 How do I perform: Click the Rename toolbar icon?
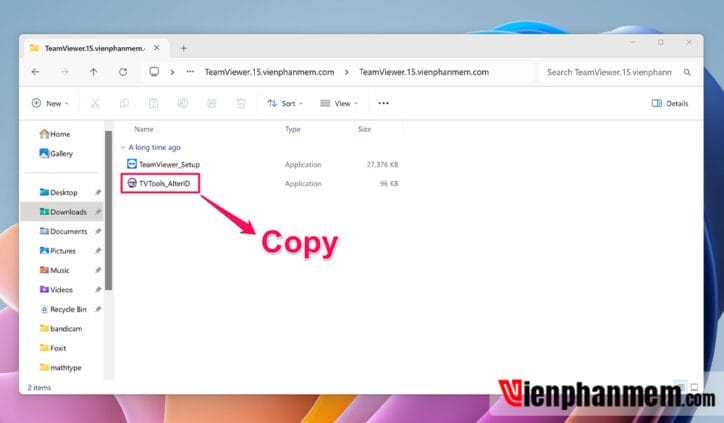pos(183,103)
